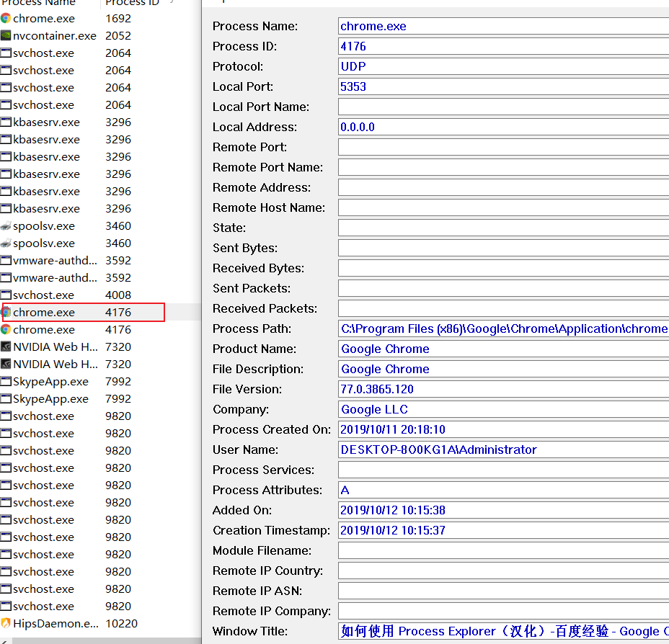Click the "Remote Host Name:" label
Image resolution: width=669 pixels, height=644 pixels.
pyautogui.click(x=269, y=207)
